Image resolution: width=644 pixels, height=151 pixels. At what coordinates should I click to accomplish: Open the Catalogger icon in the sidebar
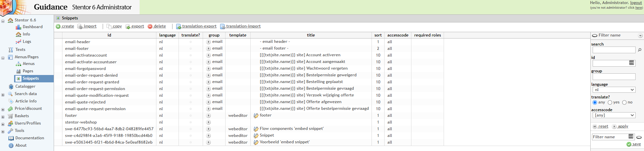tap(11, 86)
